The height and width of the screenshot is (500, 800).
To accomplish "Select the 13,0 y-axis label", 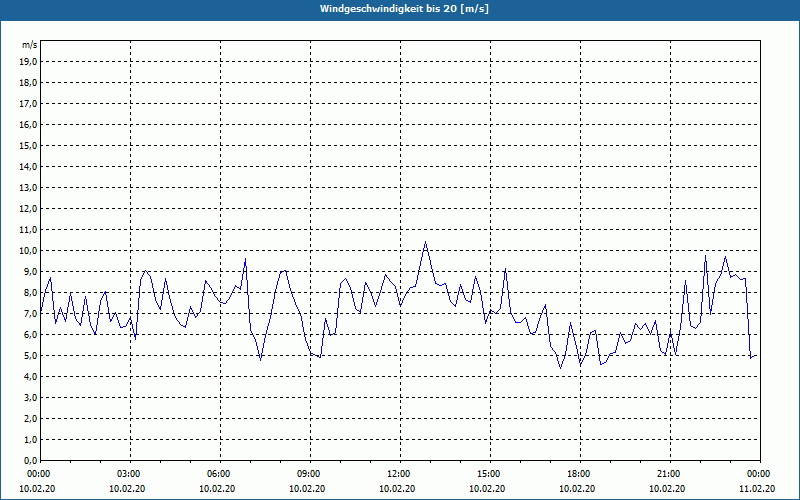I will point(28,188).
